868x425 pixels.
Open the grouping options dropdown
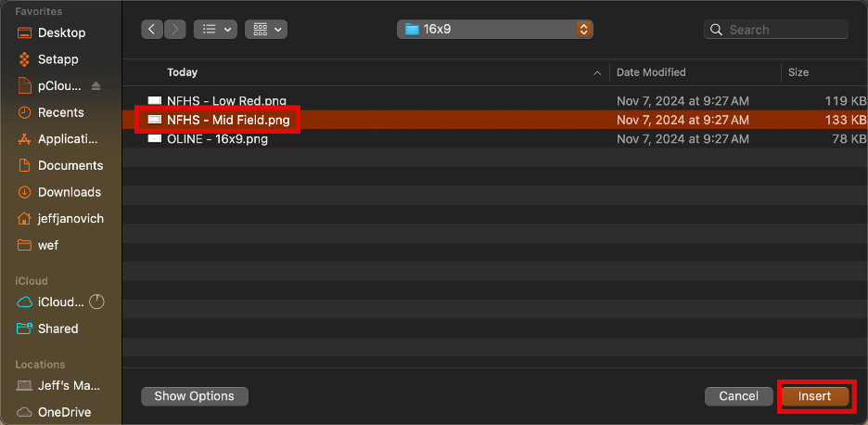click(266, 30)
